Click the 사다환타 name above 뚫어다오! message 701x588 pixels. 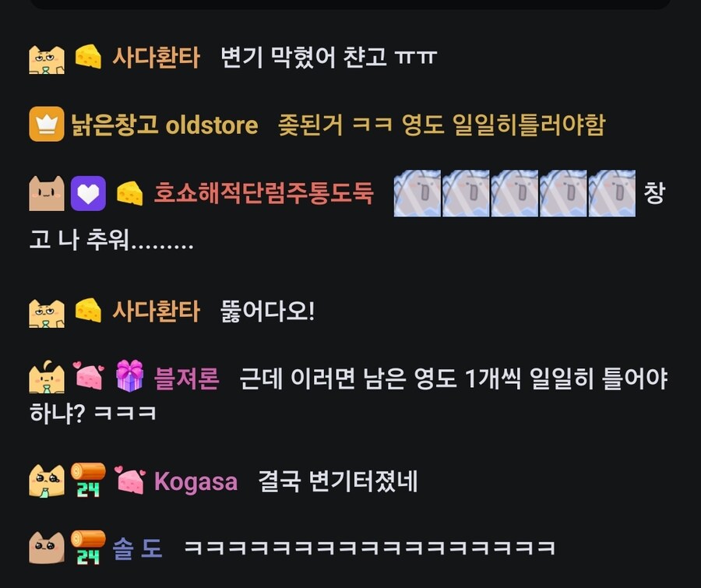pyautogui.click(x=156, y=311)
